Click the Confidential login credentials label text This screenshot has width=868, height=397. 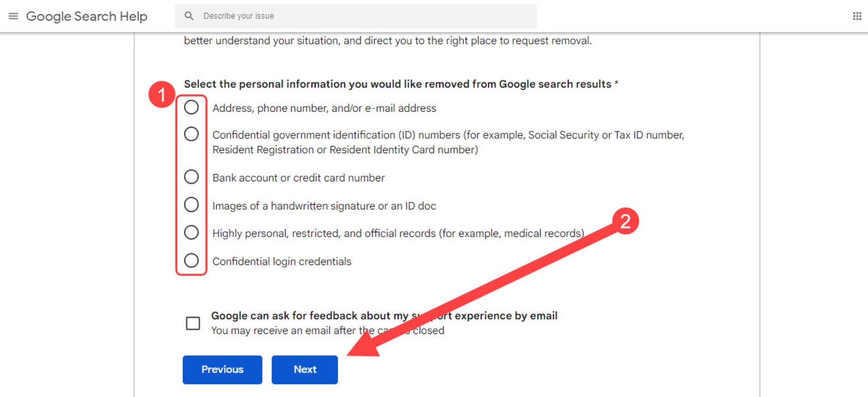282,261
